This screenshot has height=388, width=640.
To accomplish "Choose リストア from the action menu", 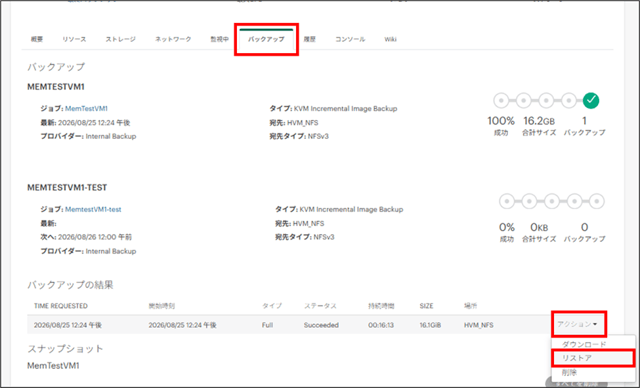I will [x=577, y=358].
